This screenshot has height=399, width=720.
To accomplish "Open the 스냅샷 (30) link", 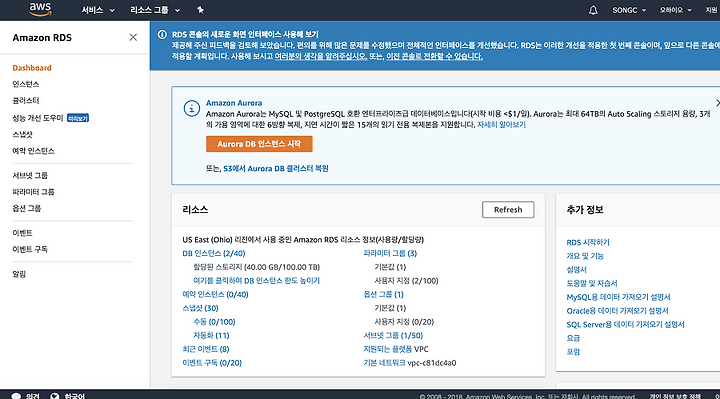I will 200,308.
